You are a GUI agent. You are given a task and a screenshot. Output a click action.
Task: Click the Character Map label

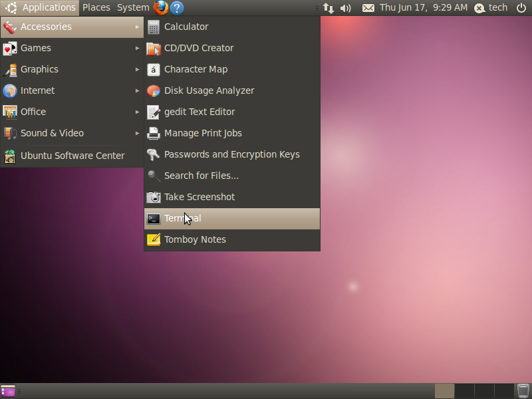tap(196, 69)
